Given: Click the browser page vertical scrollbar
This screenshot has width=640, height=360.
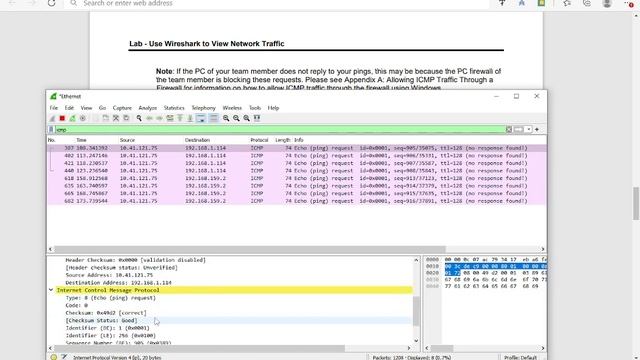Looking at the screenshot, I should pos(636,204).
